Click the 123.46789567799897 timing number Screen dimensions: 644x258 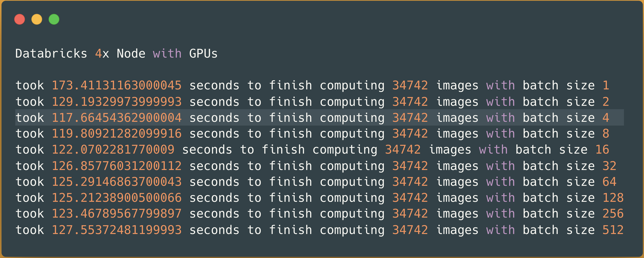(116, 214)
